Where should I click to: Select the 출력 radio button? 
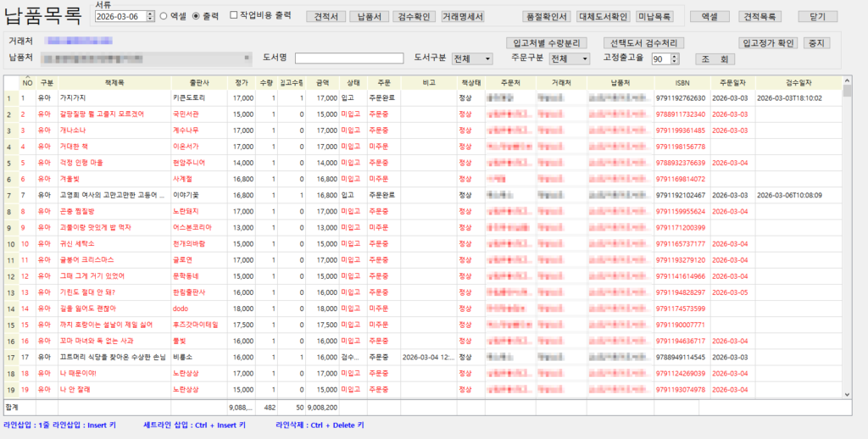click(x=197, y=16)
